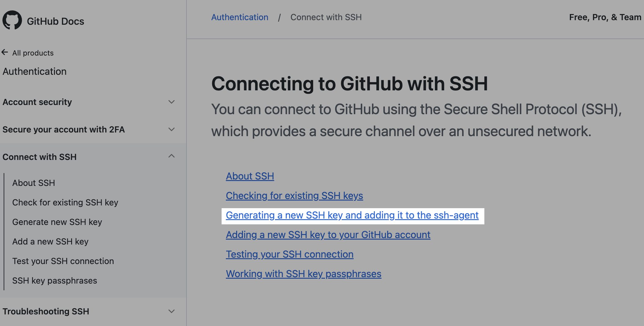
Task: Open the Authentication breadcrumb link
Action: (240, 17)
